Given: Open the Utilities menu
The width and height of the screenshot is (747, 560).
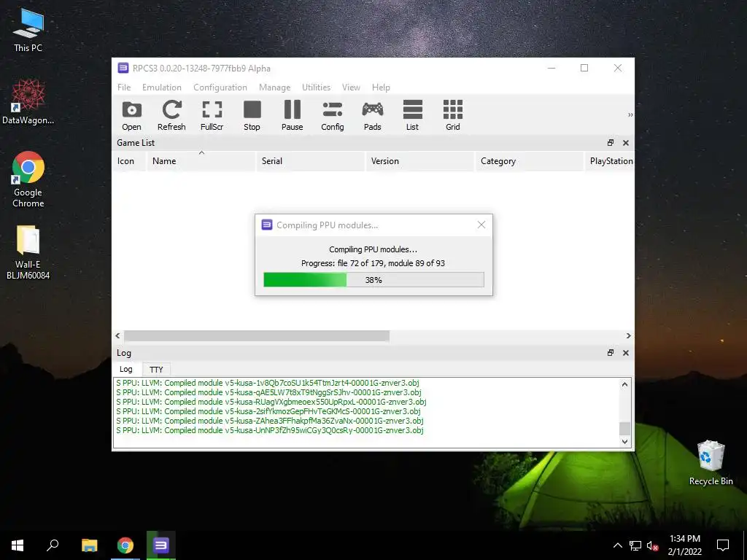Looking at the screenshot, I should tap(316, 87).
